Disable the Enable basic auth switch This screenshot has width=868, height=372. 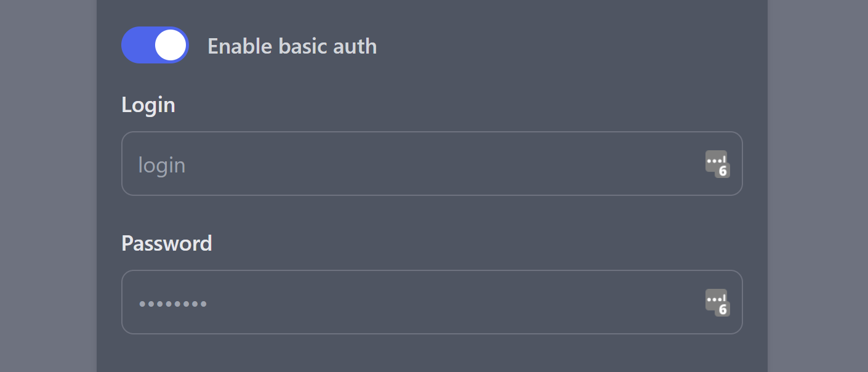coord(155,44)
